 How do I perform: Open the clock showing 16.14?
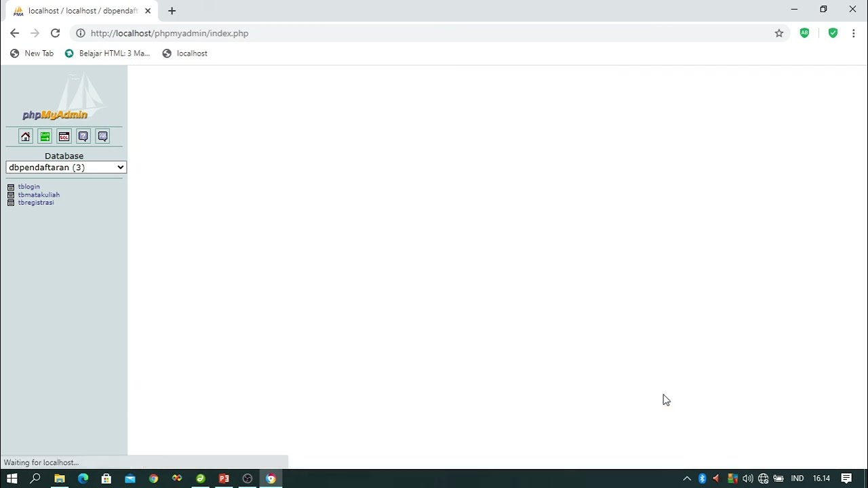point(821,479)
